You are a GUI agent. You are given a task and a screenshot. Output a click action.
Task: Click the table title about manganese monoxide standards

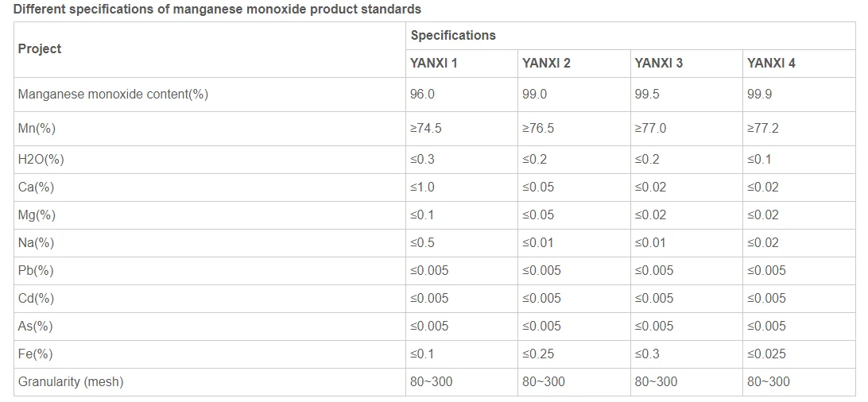pos(217,10)
